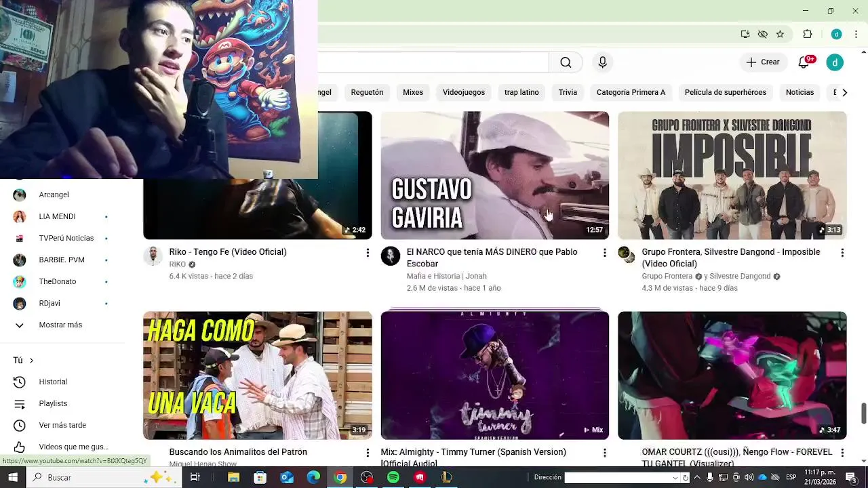868x488 pixels.
Task: Open Chrome profile avatar in toolbar
Action: (x=836, y=34)
